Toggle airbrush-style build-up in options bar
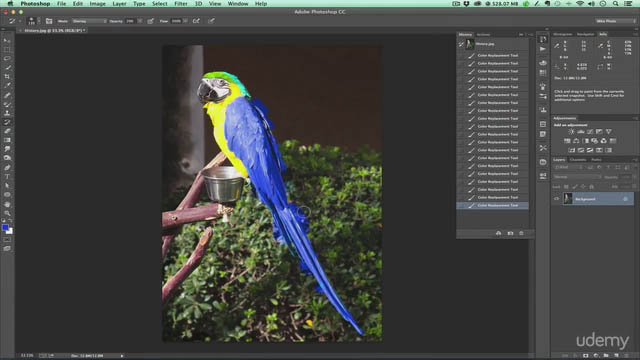 pyautogui.click(x=196, y=21)
